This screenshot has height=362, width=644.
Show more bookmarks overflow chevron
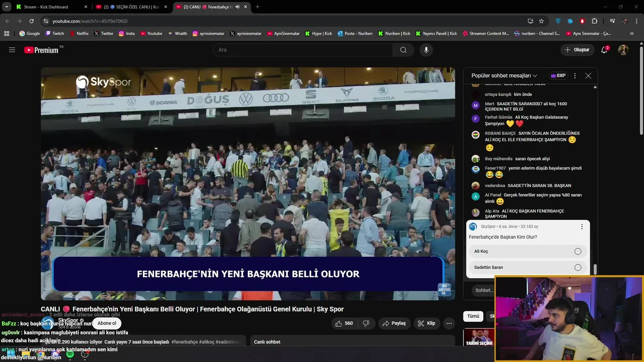pyautogui.click(x=631, y=33)
